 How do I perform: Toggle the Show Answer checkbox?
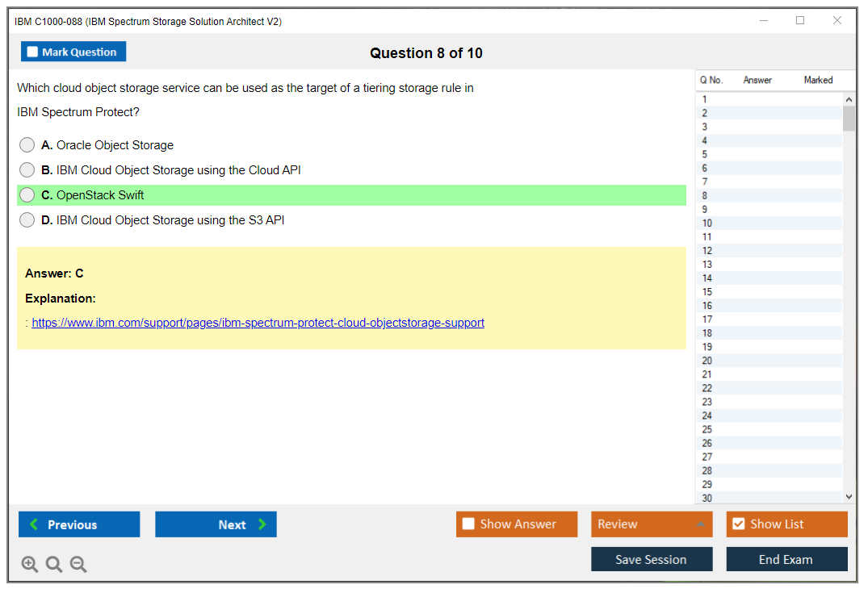tap(469, 524)
